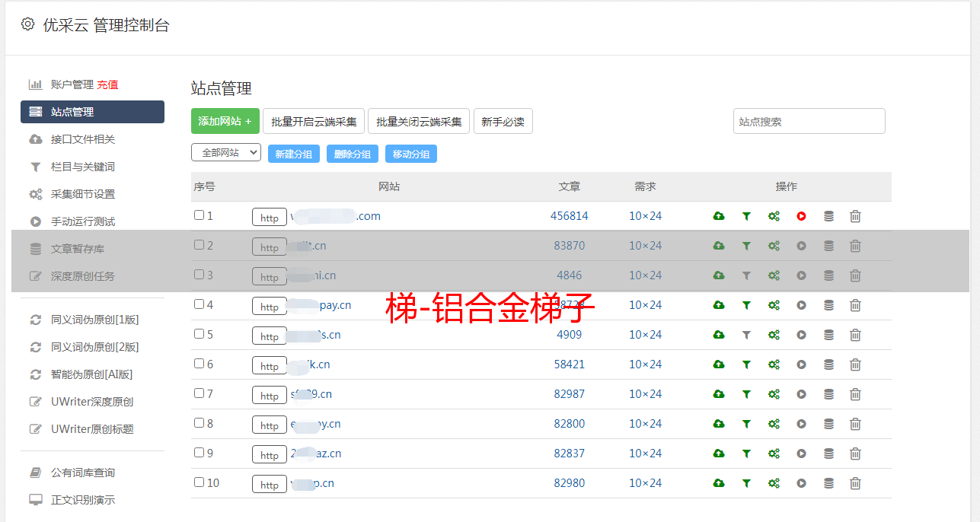Screen dimensions: 980x522
Task: Click the red 充值 link
Action: pos(107,84)
